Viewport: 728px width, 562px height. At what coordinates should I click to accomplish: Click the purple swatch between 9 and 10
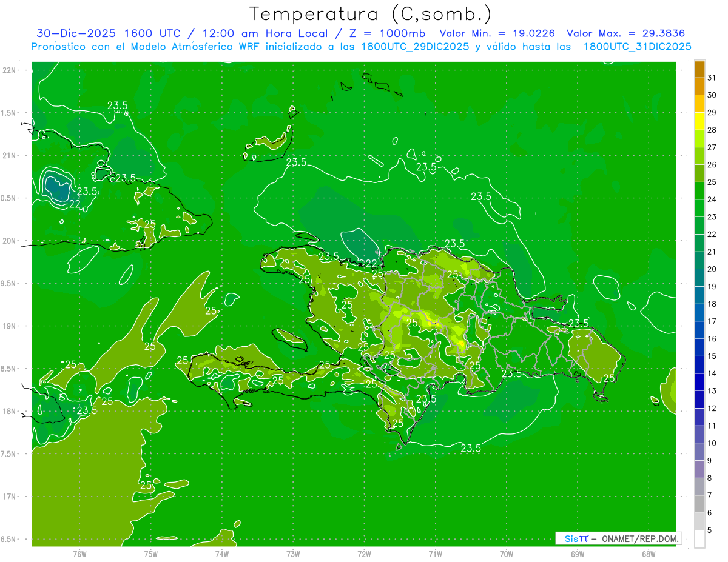[x=699, y=452]
